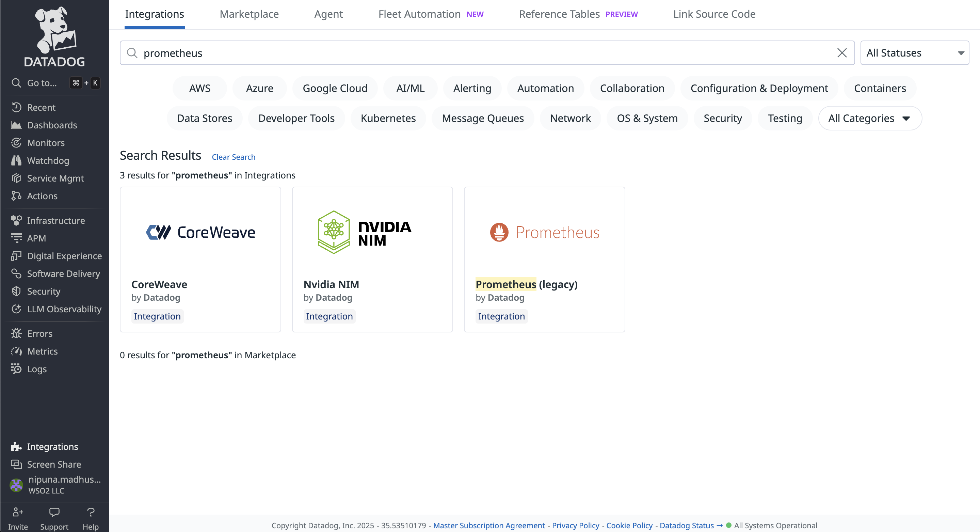Filter by AI/ML category

[x=410, y=88]
